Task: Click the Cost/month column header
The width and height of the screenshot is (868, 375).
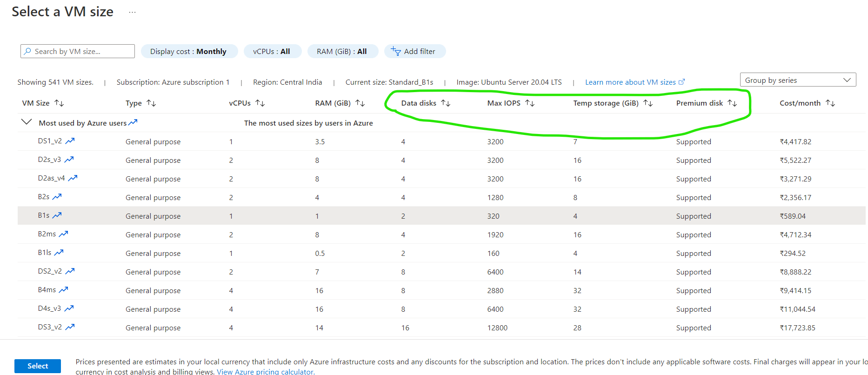Action: pos(800,103)
